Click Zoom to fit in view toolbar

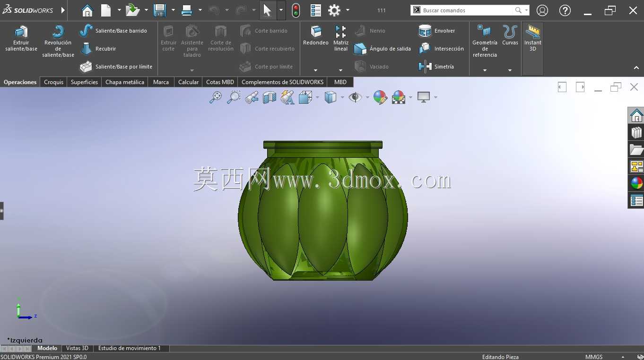216,97
